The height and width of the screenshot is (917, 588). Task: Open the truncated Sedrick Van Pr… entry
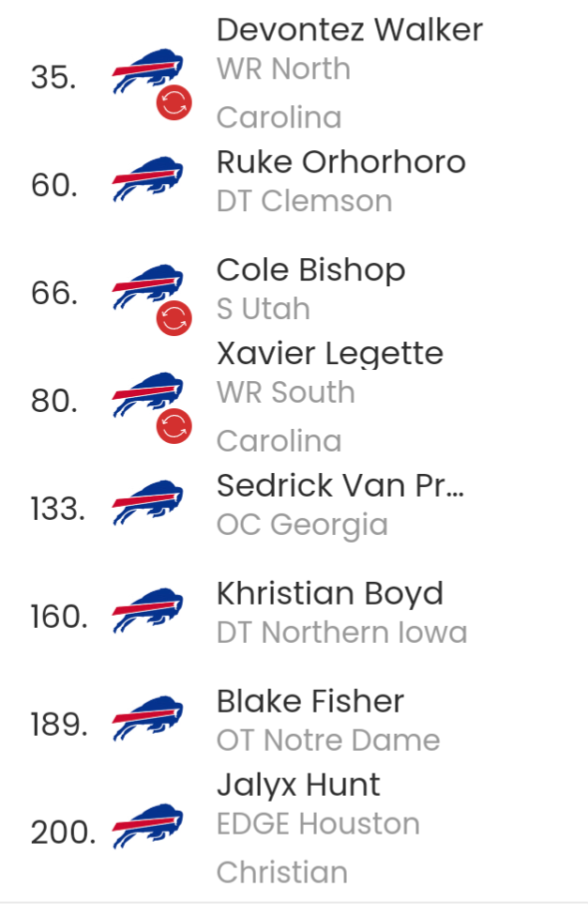click(340, 485)
